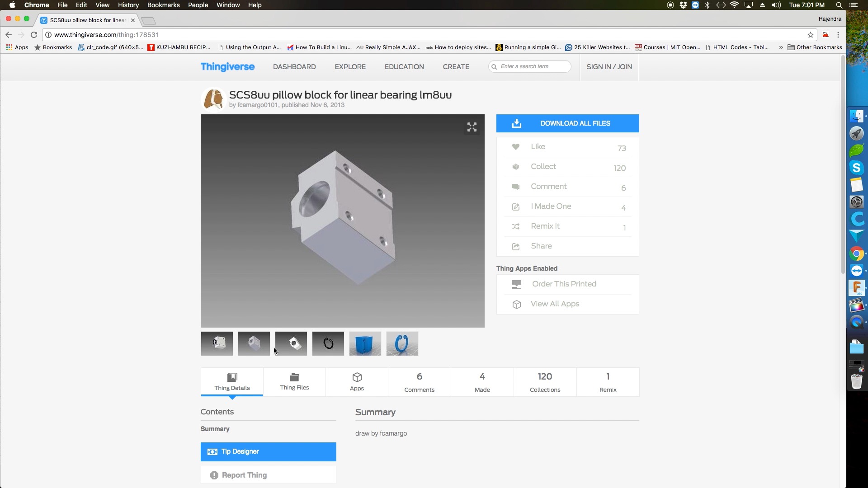This screenshot has height=488, width=868.
Task: Click the third thumbnail image
Action: [x=290, y=343]
